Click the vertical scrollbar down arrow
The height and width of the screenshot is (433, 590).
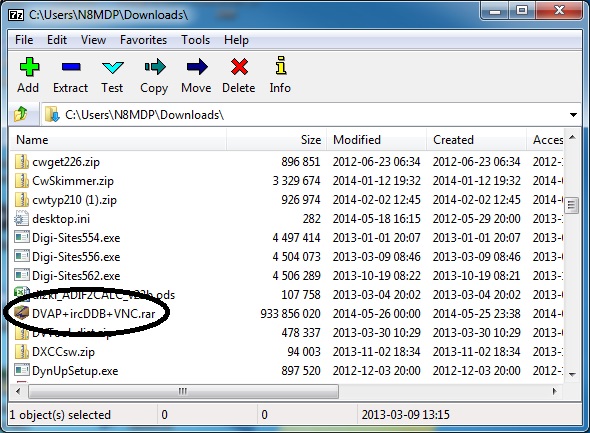(x=572, y=374)
